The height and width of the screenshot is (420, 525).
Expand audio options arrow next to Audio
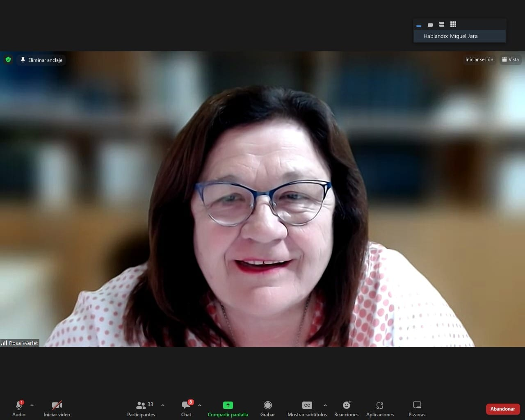pos(32,405)
